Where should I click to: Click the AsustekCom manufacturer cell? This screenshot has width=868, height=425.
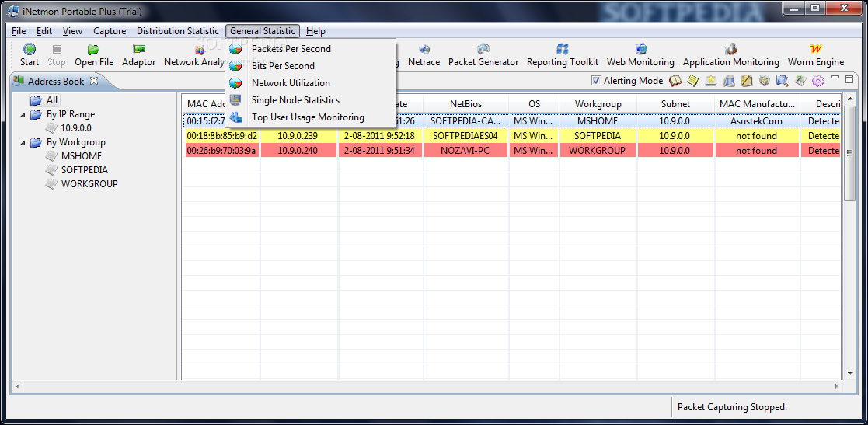pyautogui.click(x=757, y=120)
